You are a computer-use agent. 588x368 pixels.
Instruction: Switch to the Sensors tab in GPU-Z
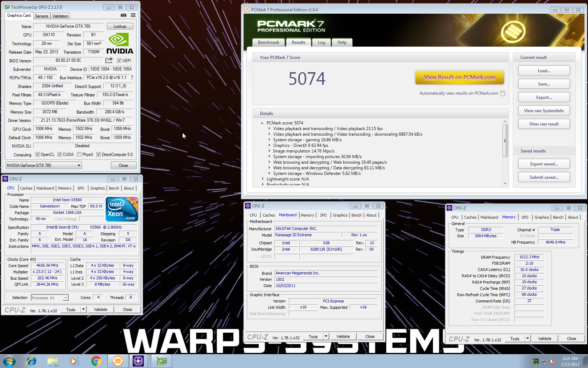[x=42, y=16]
